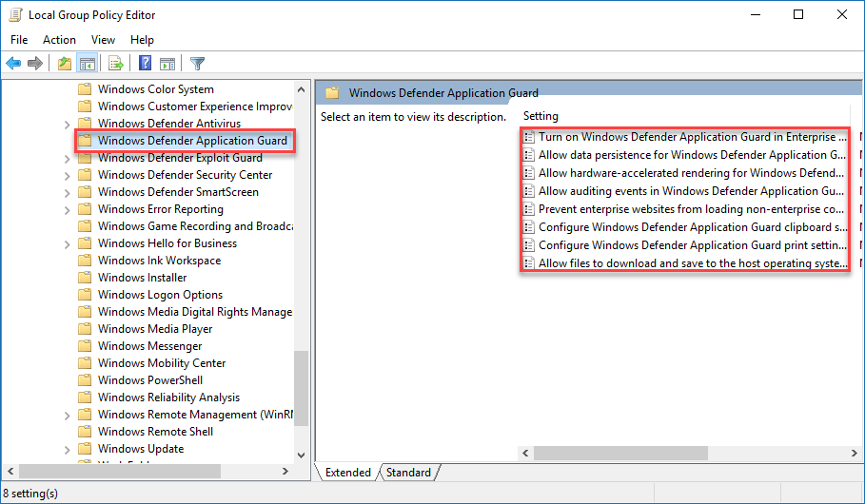Viewport: 865px width, 504px height.
Task: Switch to the Extended tab
Action: (347, 473)
